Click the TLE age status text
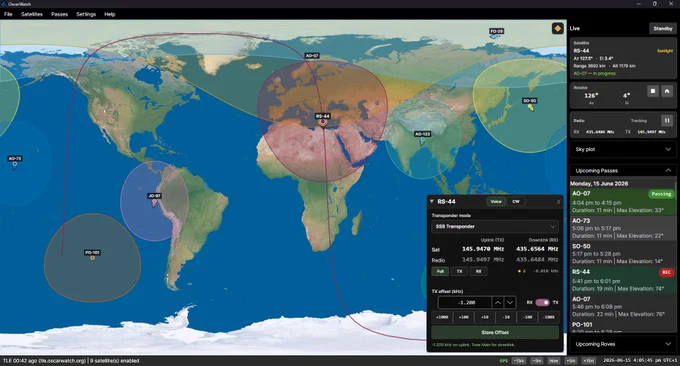Screen dimensions: 680x366 pos(44,361)
